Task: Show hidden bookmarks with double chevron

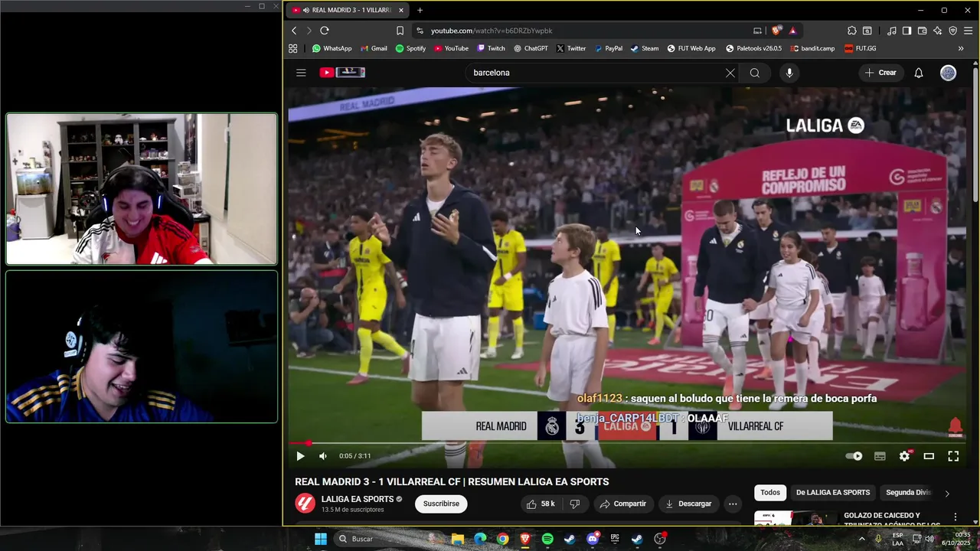Action: (961, 48)
